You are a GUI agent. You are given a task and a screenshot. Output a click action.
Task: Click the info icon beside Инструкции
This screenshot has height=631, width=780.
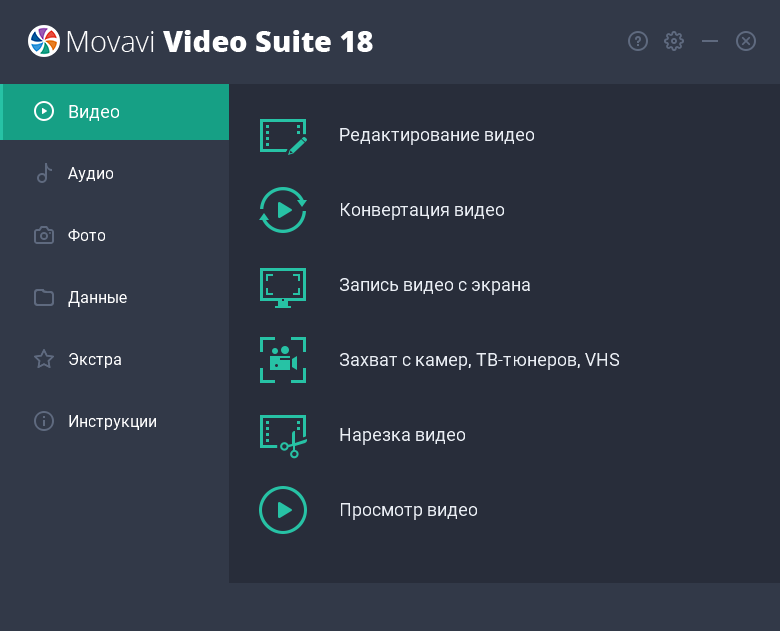44,421
